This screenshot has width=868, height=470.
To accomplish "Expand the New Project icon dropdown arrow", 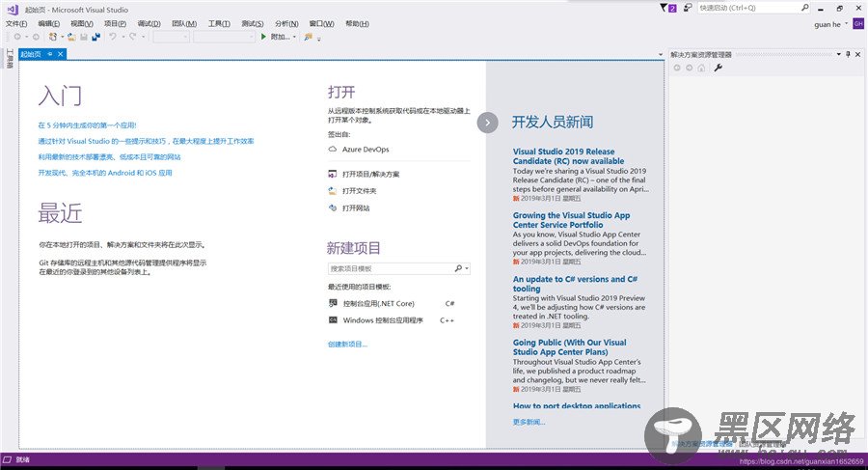I will [x=63, y=37].
